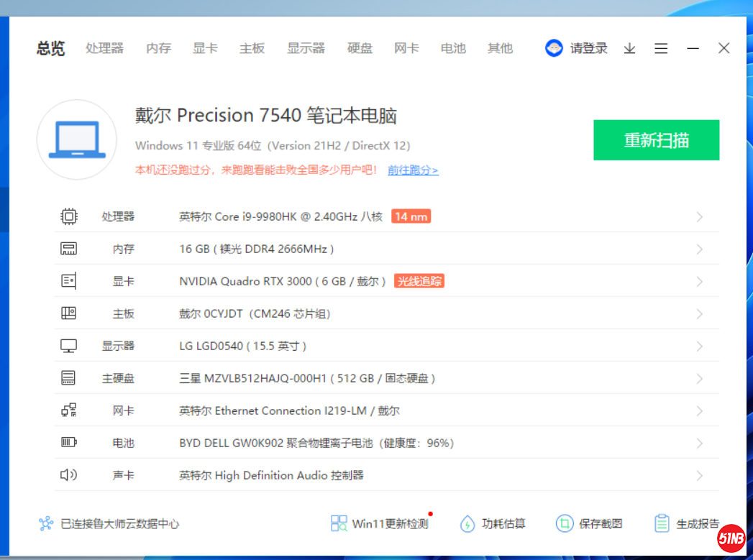Follow the 前往跑分 link

(413, 170)
